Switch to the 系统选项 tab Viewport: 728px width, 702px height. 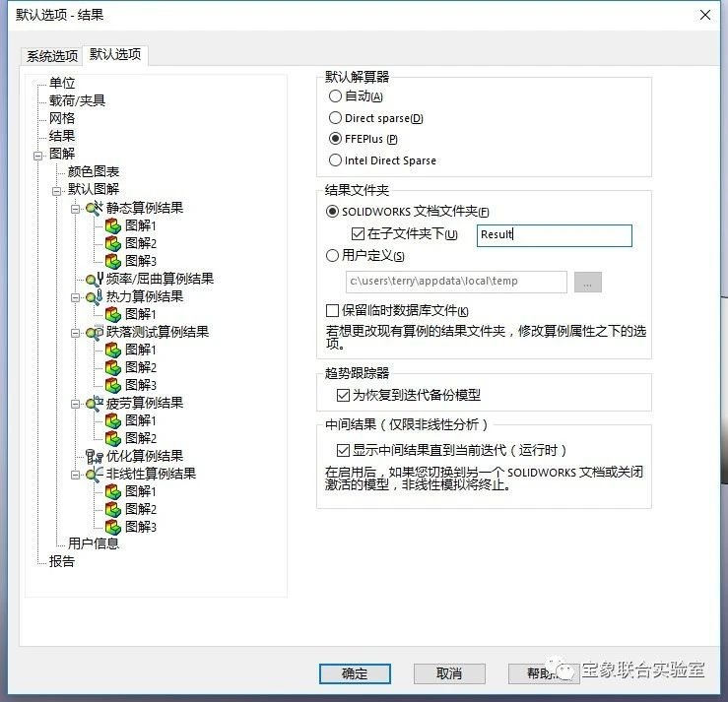52,56
